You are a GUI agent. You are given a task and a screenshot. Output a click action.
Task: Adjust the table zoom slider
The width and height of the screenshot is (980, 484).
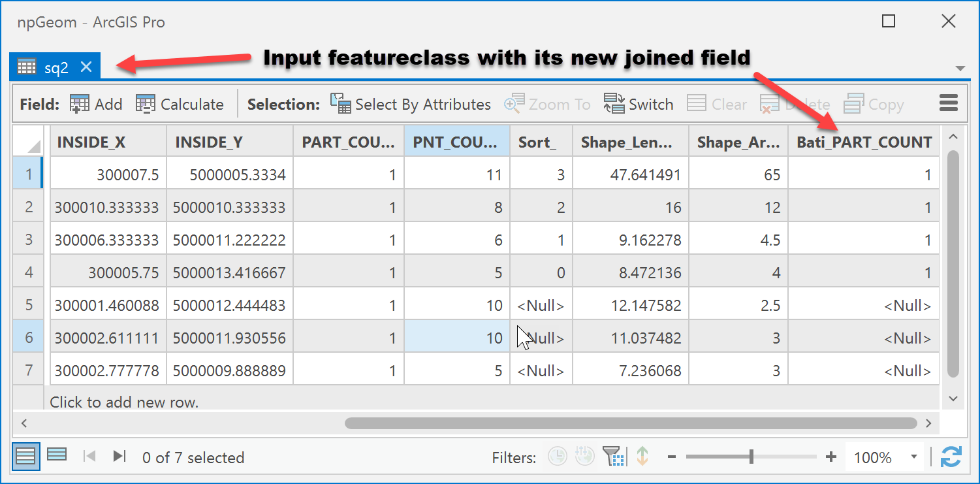(751, 457)
